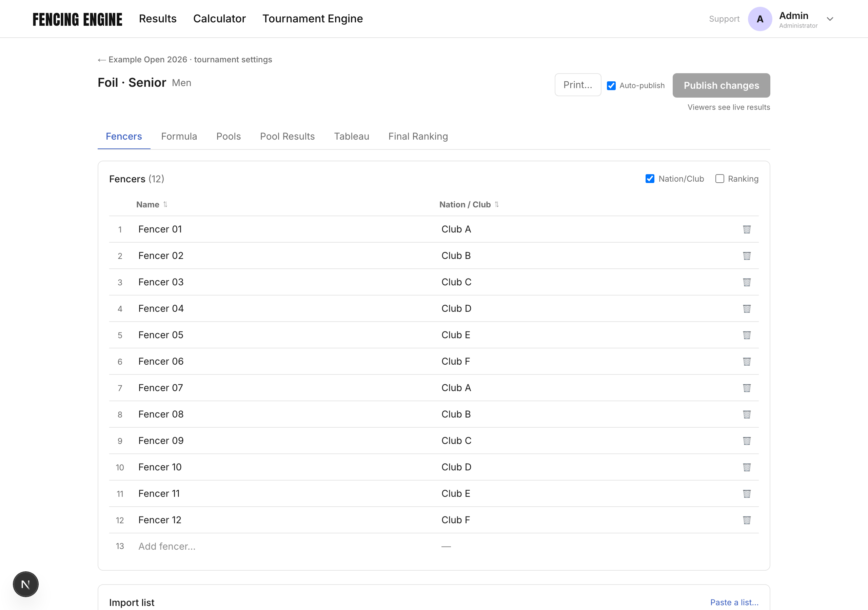This screenshot has width=868, height=610.
Task: Expand the Admin account dropdown chevron
Action: point(830,19)
